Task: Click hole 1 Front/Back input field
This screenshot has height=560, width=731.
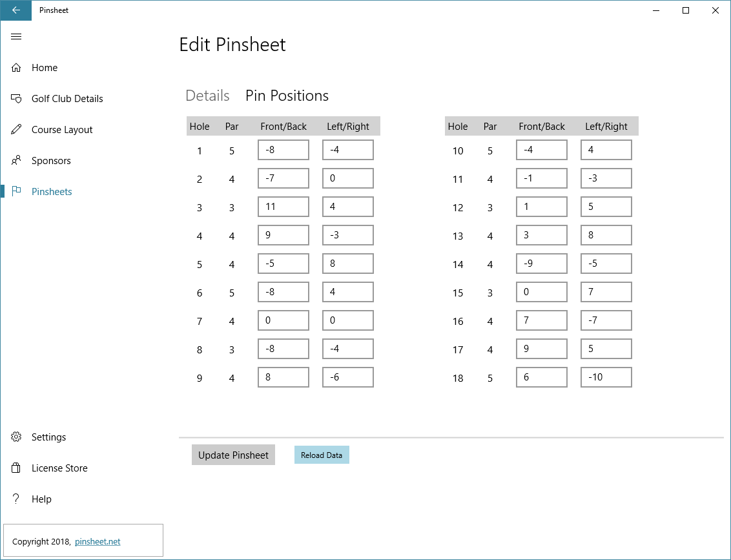Action: pyautogui.click(x=283, y=150)
